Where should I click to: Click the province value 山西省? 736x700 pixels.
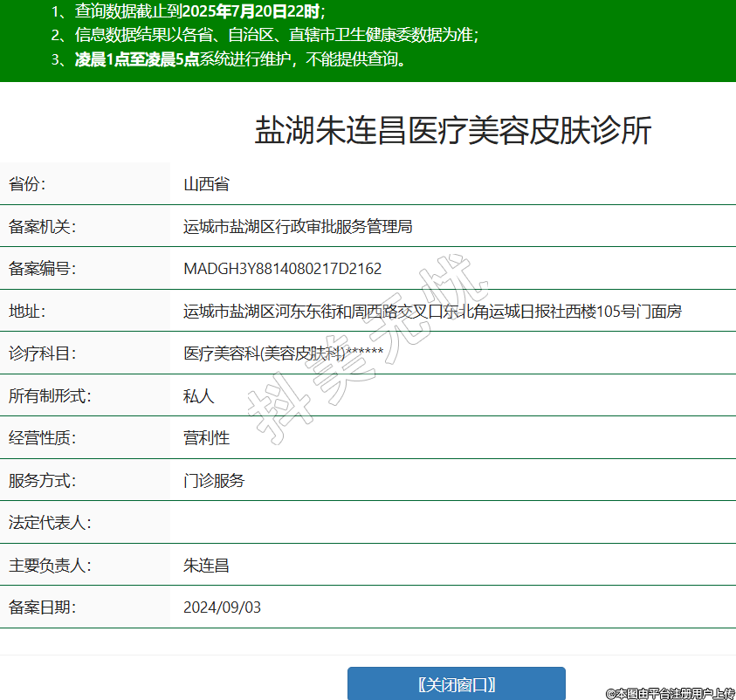pos(206,184)
